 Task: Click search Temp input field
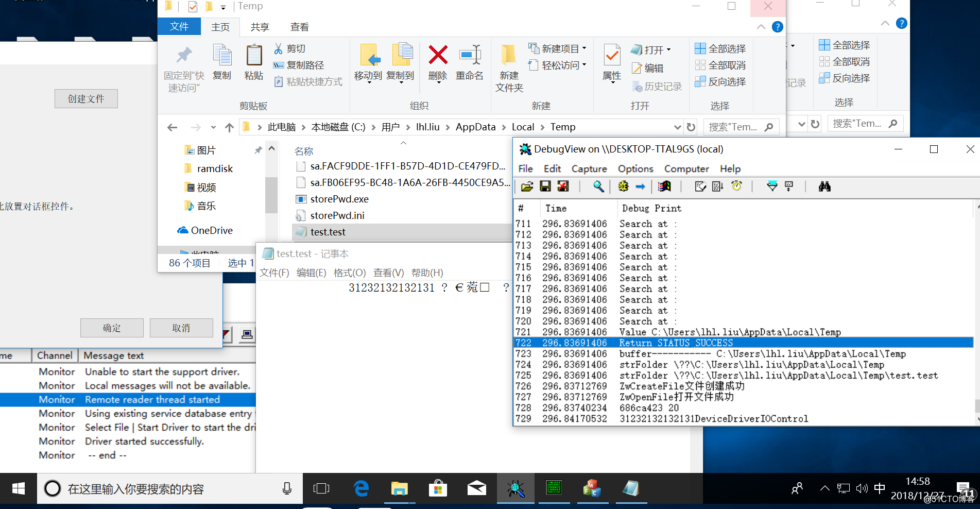pos(742,127)
